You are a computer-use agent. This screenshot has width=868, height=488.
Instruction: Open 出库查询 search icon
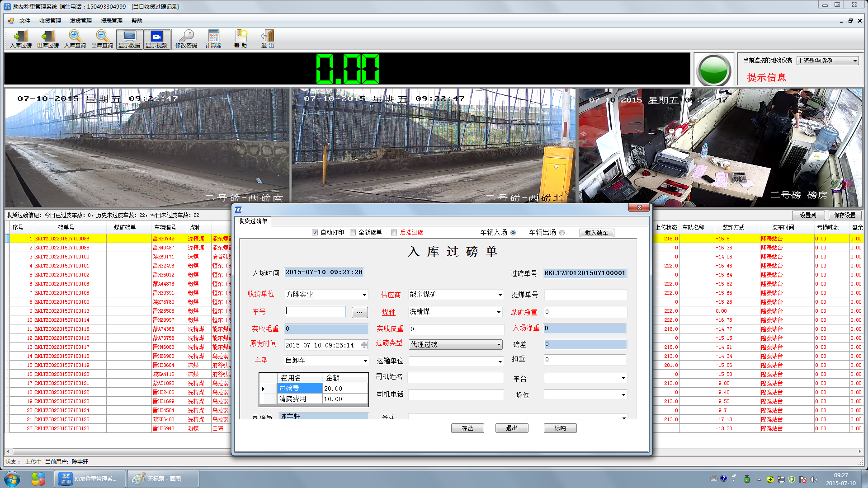point(102,36)
